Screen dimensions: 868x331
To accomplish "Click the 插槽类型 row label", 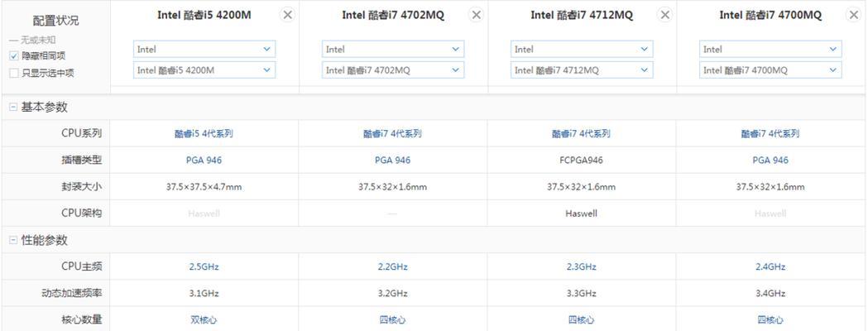I will coord(81,160).
